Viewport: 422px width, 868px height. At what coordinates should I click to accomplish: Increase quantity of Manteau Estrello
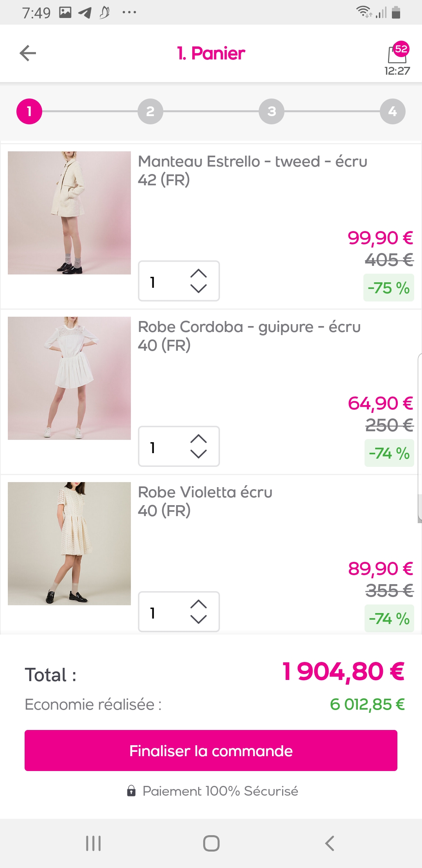click(198, 273)
